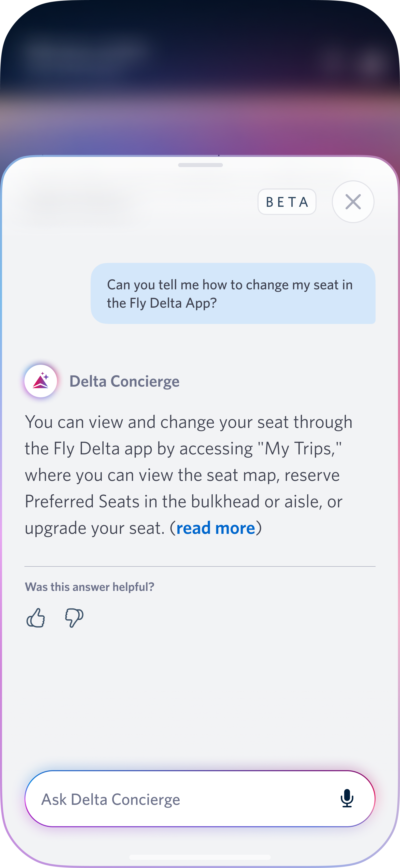Tap the Delta Concierge avatar logo

[41, 381]
